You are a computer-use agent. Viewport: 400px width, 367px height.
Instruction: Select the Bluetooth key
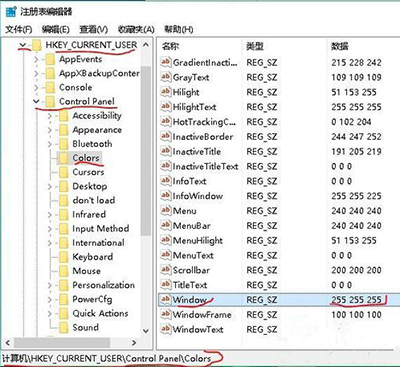tap(92, 144)
